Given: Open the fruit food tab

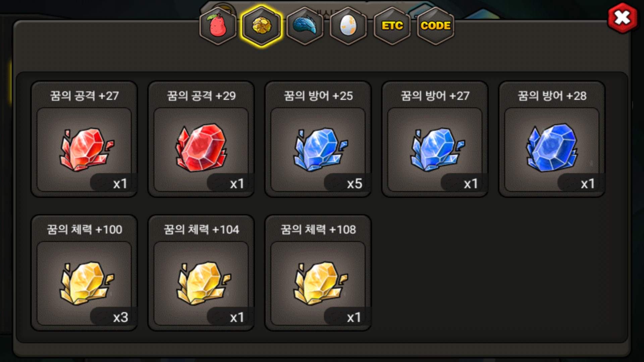Looking at the screenshot, I should [x=218, y=26].
